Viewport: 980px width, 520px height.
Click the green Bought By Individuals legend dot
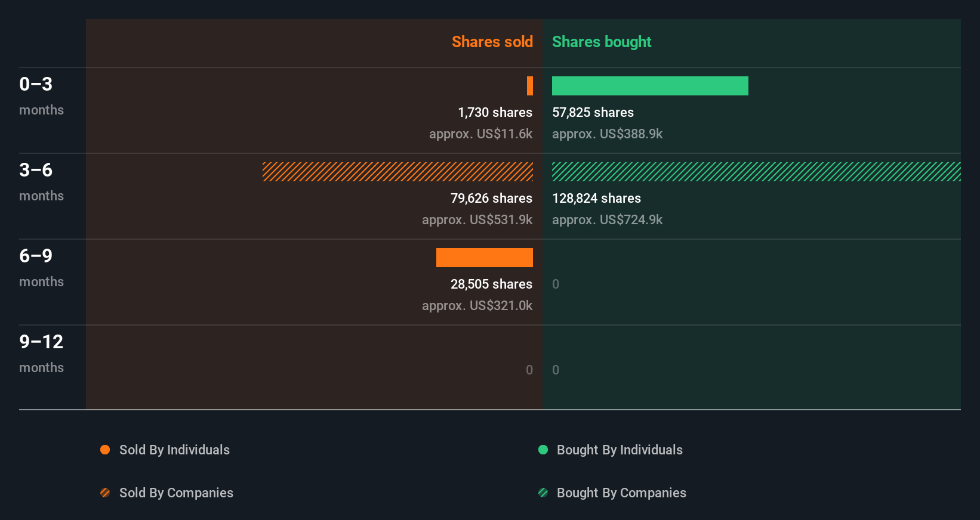pyautogui.click(x=543, y=450)
